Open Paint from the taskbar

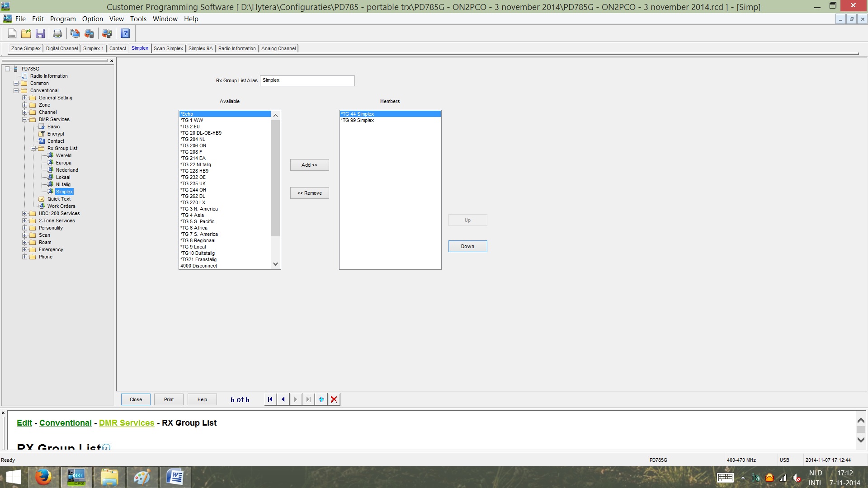pos(142,477)
